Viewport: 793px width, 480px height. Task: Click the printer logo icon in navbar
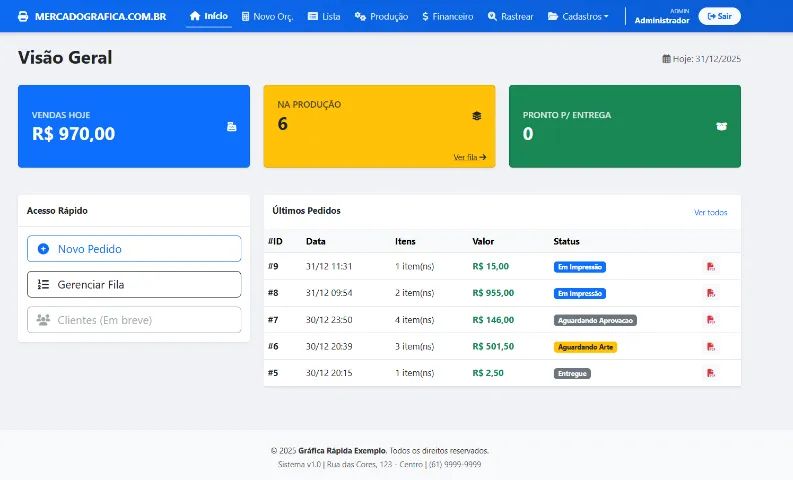24,17
